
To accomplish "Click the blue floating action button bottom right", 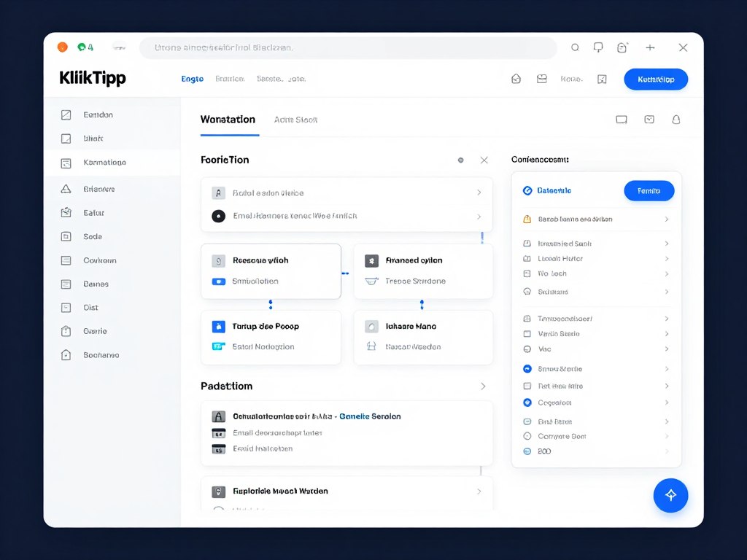I will [x=670, y=495].
